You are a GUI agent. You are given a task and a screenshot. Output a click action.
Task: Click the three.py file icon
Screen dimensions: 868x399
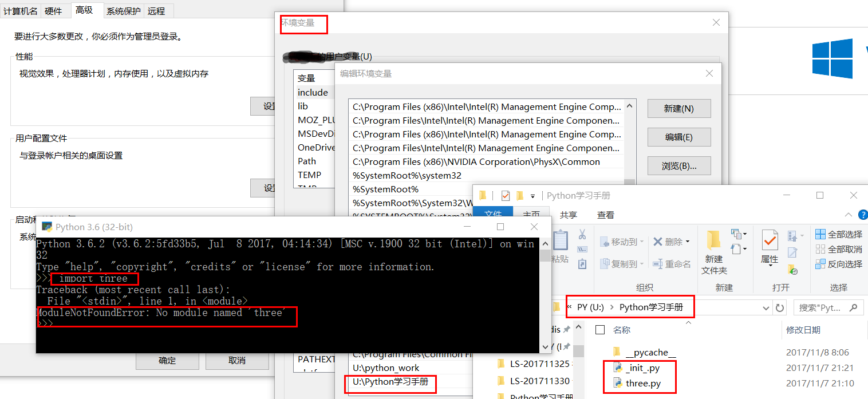[618, 383]
